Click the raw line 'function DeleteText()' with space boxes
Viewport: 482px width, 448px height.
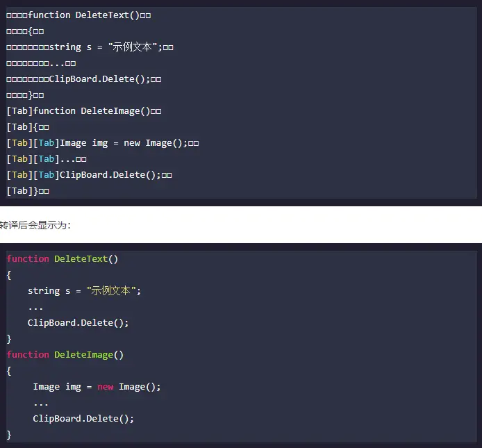pos(78,15)
